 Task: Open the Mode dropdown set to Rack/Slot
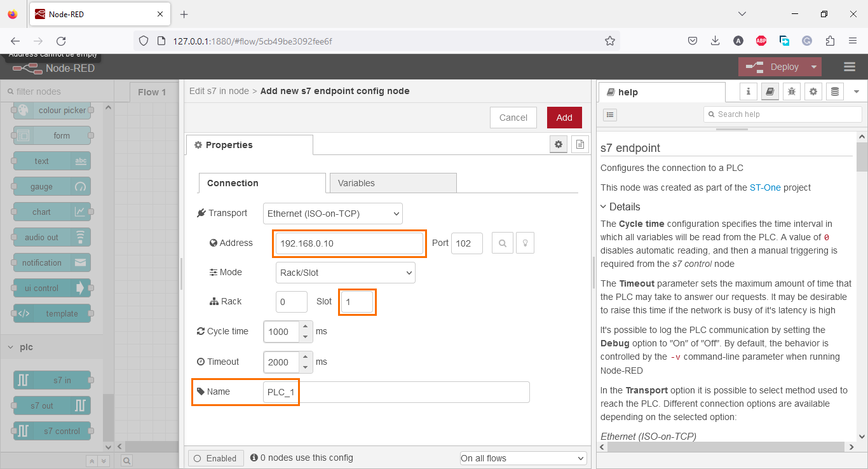point(345,273)
